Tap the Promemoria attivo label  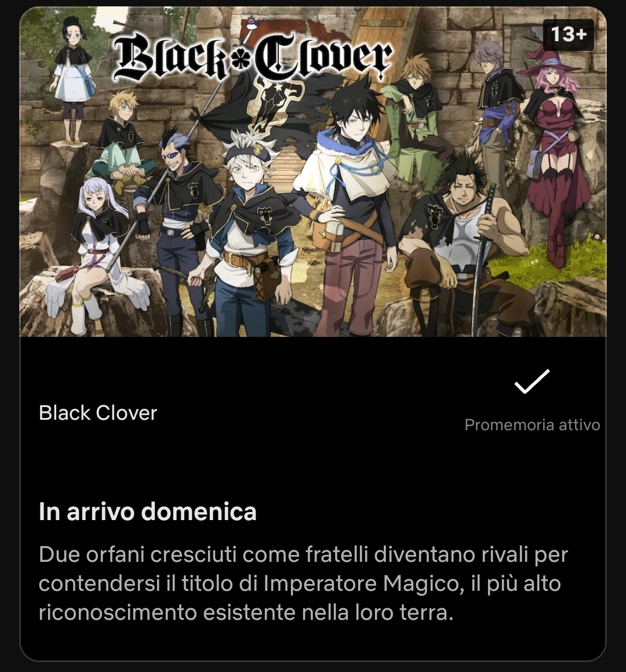(532, 425)
